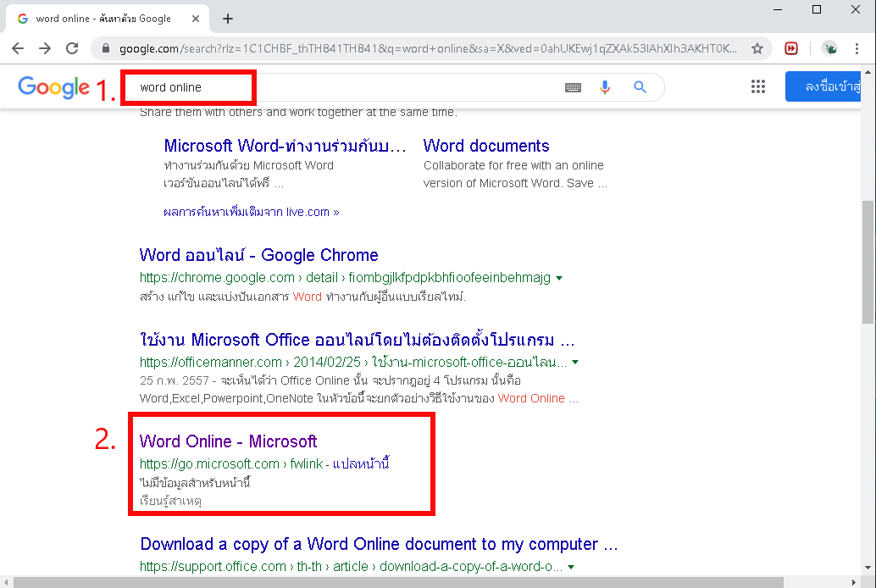Click the blue sign-in button

(x=823, y=86)
